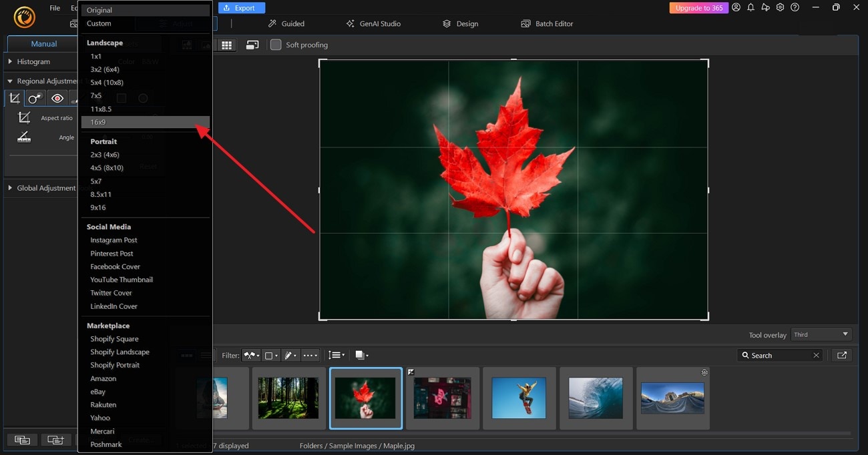Screen dimensions: 868x455
Task: Open the Tool overlay Third dropdown
Action: [x=821, y=334]
